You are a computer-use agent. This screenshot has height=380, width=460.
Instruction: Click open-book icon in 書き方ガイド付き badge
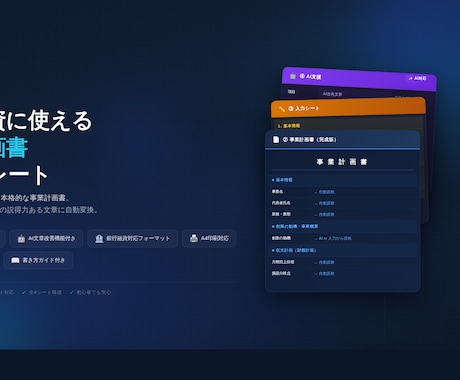(15, 260)
